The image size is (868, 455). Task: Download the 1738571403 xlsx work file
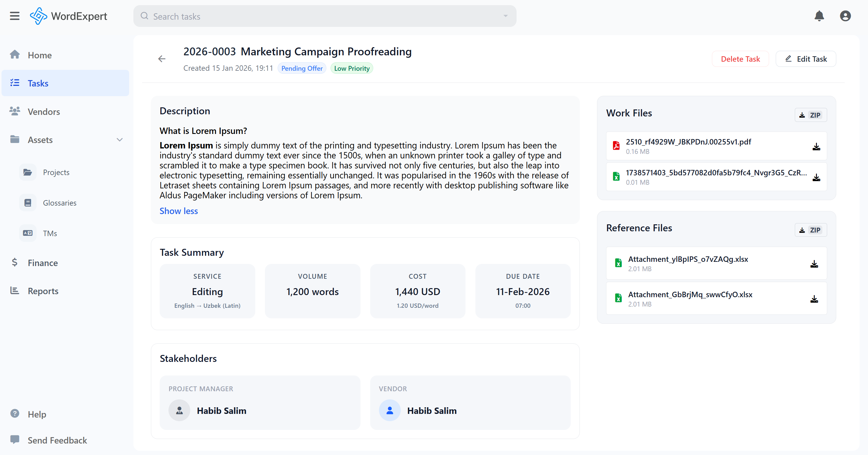tap(816, 177)
